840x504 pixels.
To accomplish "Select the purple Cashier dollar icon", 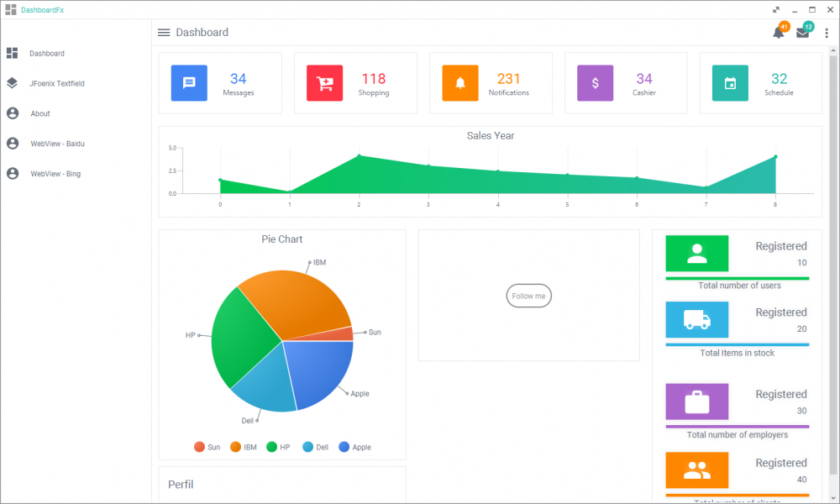I will (x=595, y=83).
